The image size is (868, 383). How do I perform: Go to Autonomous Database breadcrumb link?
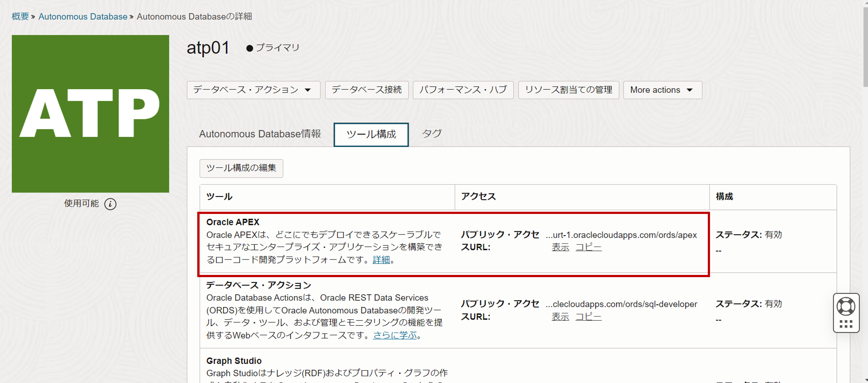point(83,17)
